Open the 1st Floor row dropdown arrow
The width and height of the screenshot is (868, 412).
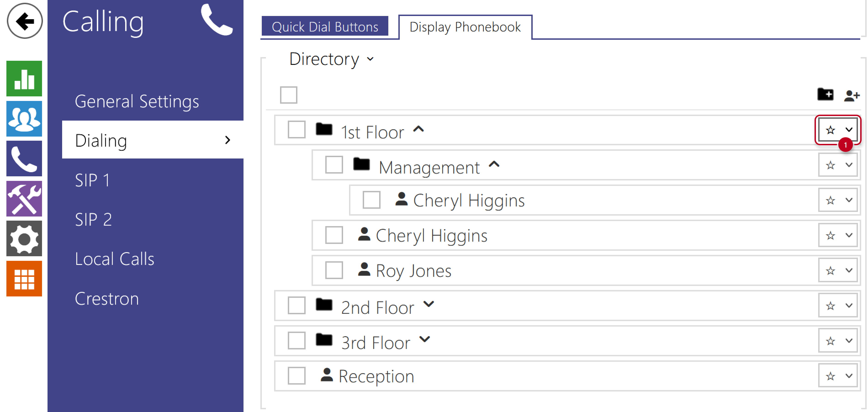(x=849, y=130)
